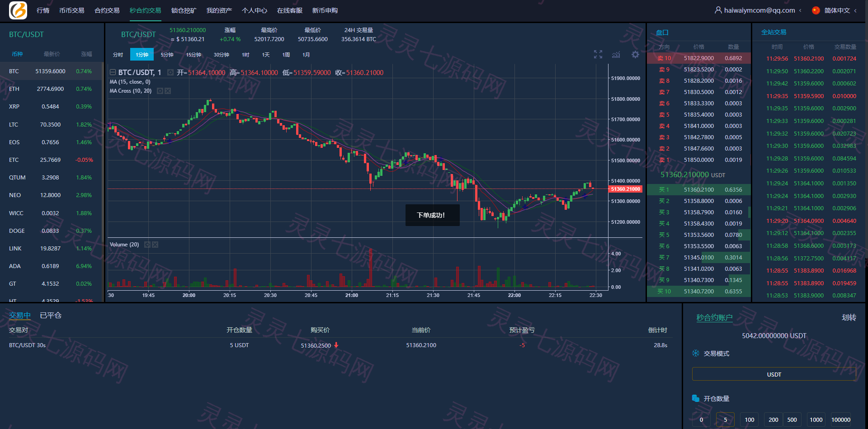Viewport: 868px width, 429px height.
Task: Switch chart to 分时 view
Action: tap(118, 55)
